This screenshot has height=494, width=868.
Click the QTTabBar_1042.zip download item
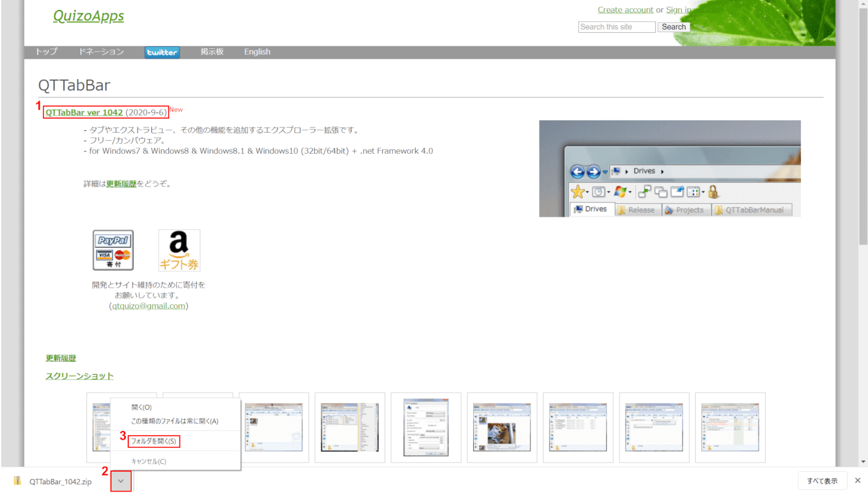click(x=60, y=482)
